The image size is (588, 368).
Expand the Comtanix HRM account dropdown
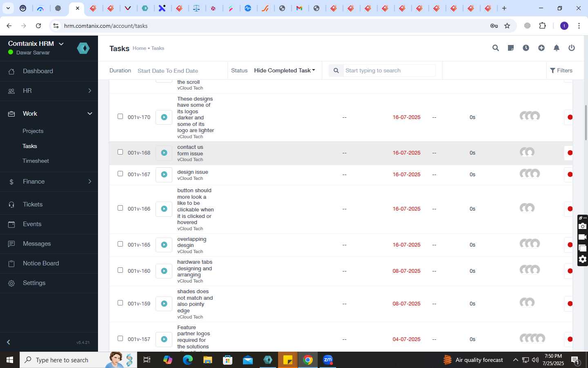(x=61, y=44)
